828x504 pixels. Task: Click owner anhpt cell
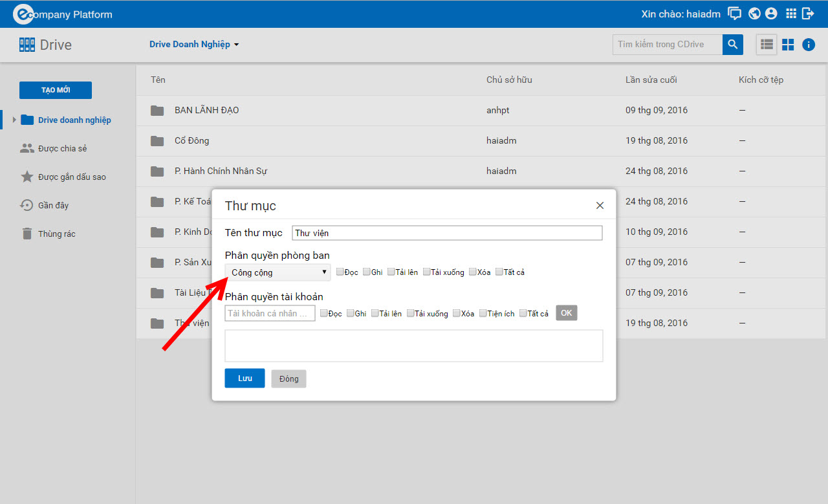pyautogui.click(x=498, y=111)
